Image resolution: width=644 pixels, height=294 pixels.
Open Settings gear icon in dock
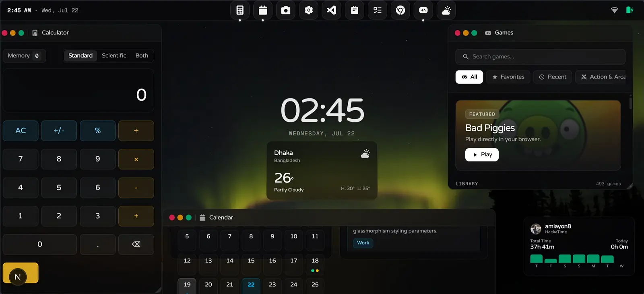pos(309,10)
